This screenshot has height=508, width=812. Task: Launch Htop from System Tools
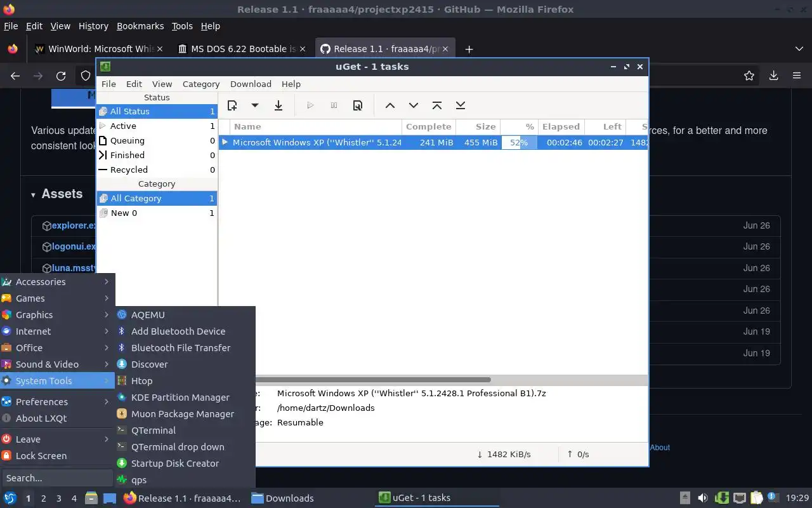[185, 381]
